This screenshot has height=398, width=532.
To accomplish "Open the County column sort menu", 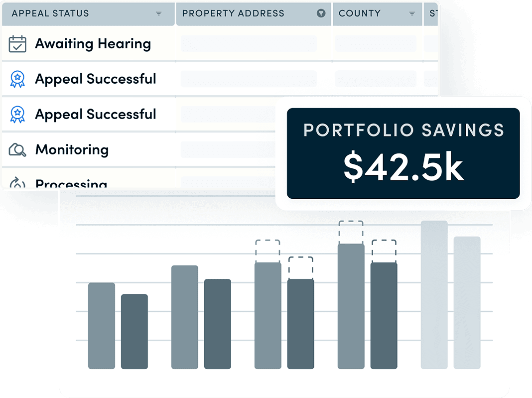I will coord(412,13).
